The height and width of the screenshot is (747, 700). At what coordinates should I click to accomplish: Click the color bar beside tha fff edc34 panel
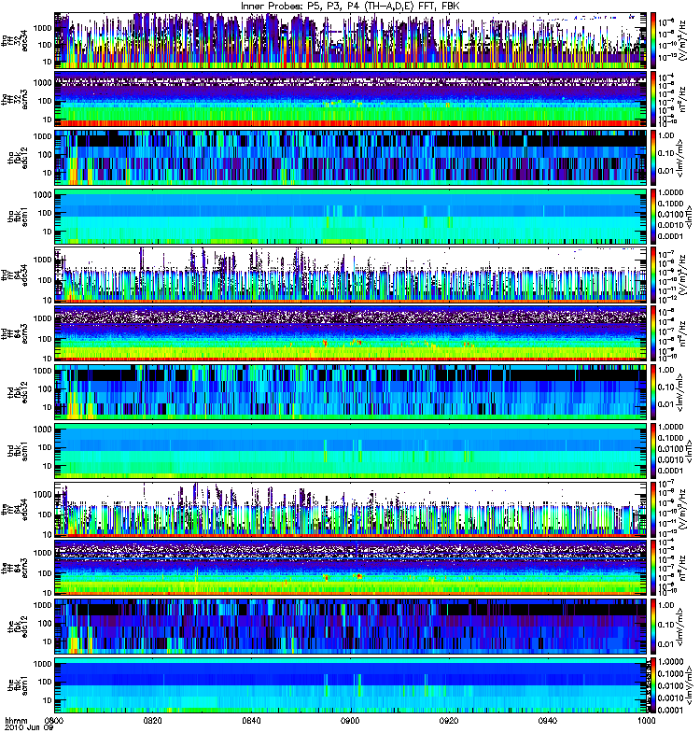click(x=654, y=41)
